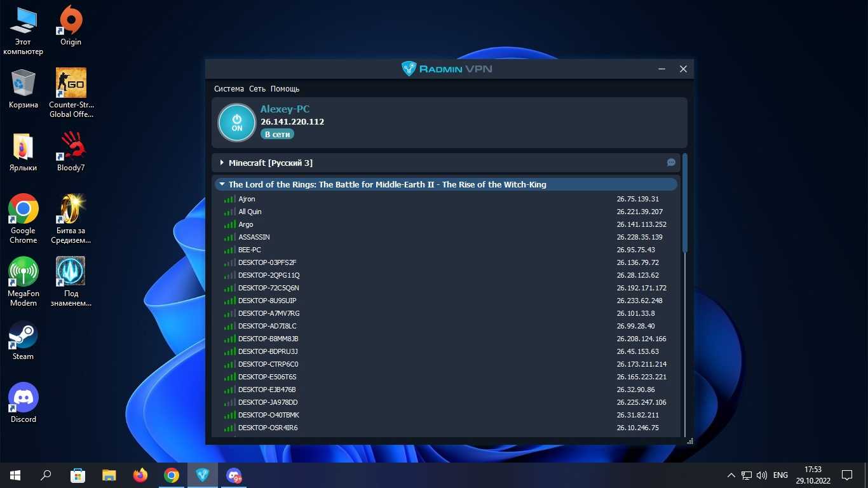Open Discord taskbar icon with 9+ badge

tap(234, 475)
